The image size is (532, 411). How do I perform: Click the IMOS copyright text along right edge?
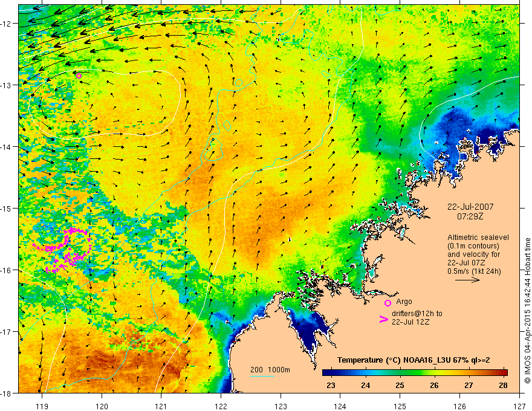pyautogui.click(x=527, y=310)
